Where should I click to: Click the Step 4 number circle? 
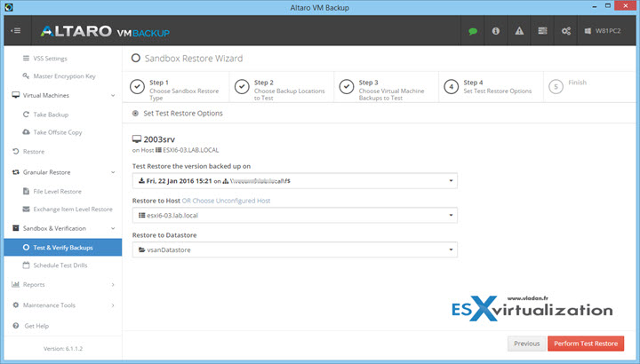pyautogui.click(x=451, y=86)
